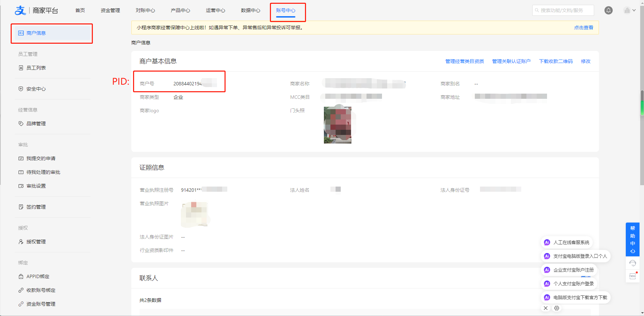Screen dimensions: 644x316
Task: Click the Alipay merchant platform logo
Action: pos(36,10)
